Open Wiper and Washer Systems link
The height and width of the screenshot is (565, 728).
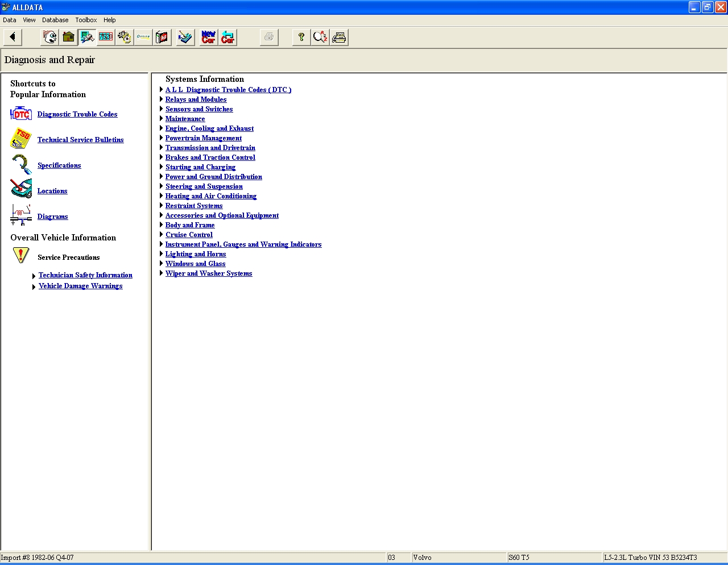coord(209,273)
